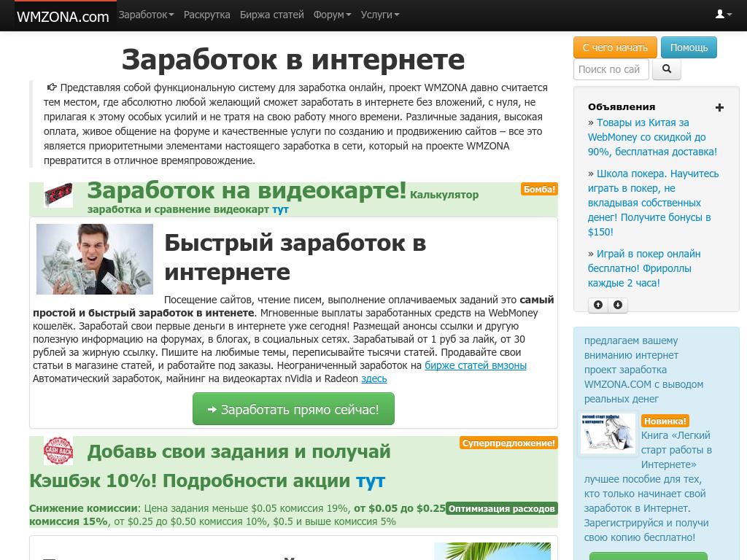
Task: Click the up arrow in announcements
Action: 598,305
